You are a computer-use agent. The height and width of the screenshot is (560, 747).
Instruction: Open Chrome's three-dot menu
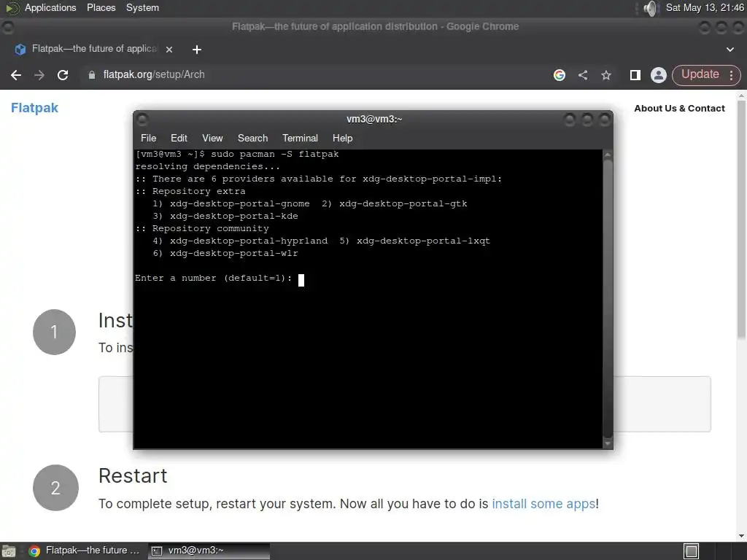731,75
